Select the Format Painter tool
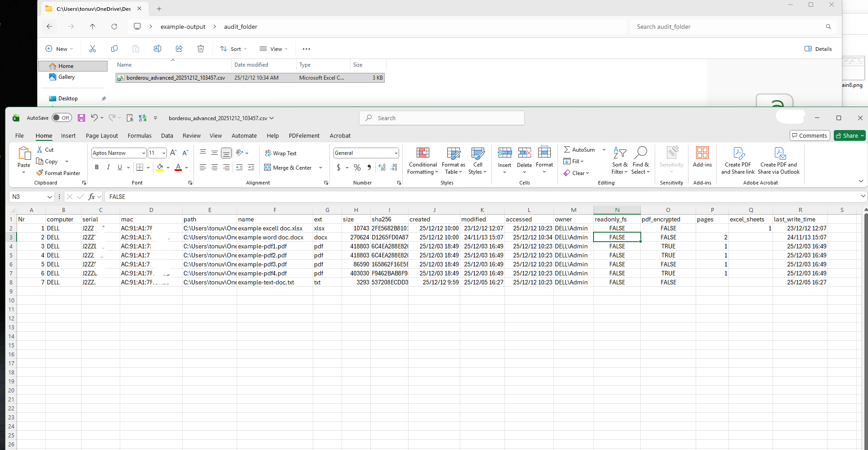The height and width of the screenshot is (450, 868). [x=58, y=173]
